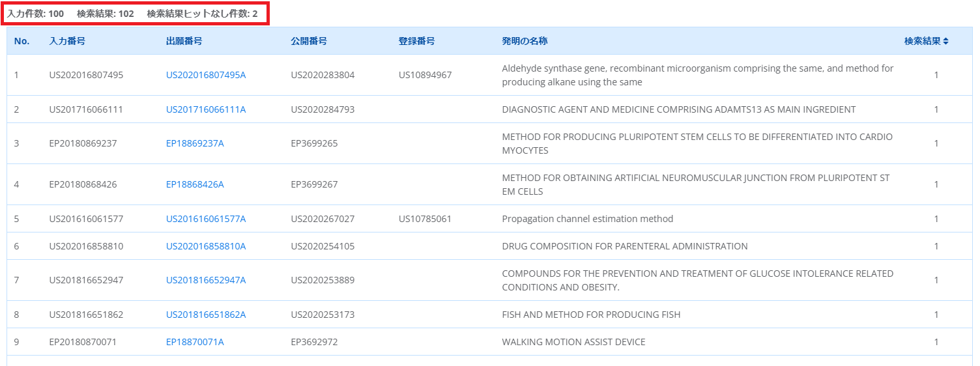Click the No. column header

tap(22, 41)
